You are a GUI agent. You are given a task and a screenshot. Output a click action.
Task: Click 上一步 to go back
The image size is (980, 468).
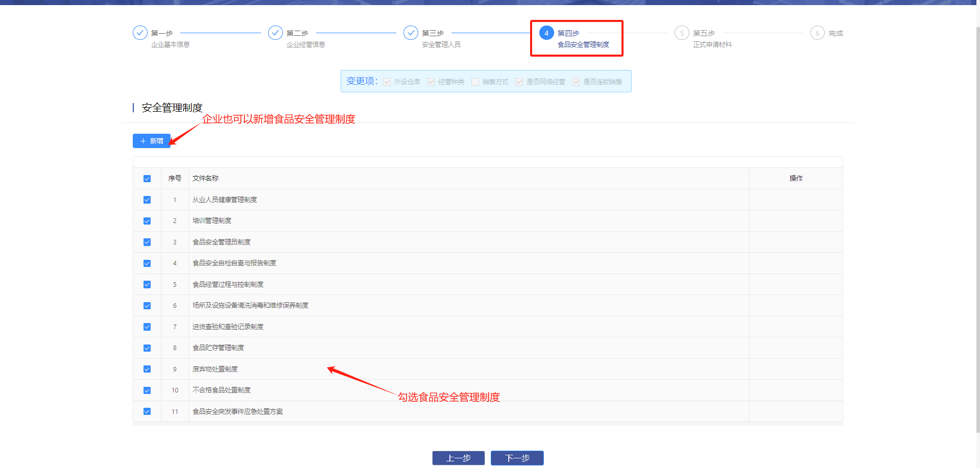(x=458, y=458)
